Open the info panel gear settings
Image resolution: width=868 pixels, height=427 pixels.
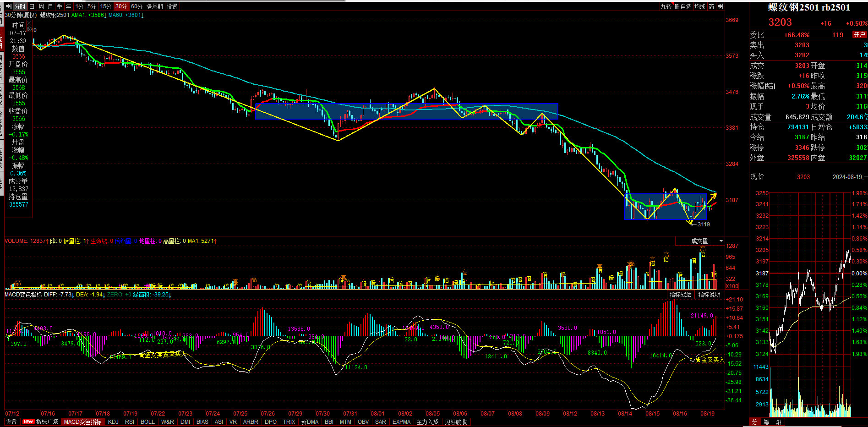29,29
